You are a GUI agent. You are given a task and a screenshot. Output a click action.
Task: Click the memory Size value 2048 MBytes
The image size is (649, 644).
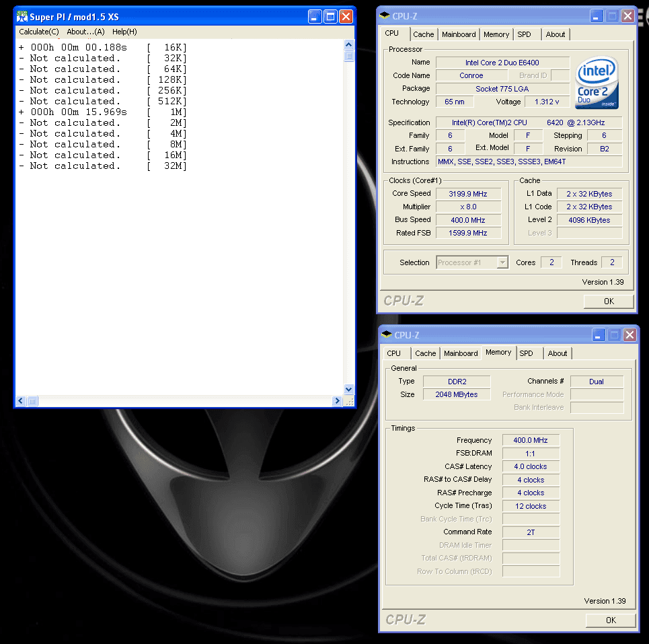(x=457, y=394)
